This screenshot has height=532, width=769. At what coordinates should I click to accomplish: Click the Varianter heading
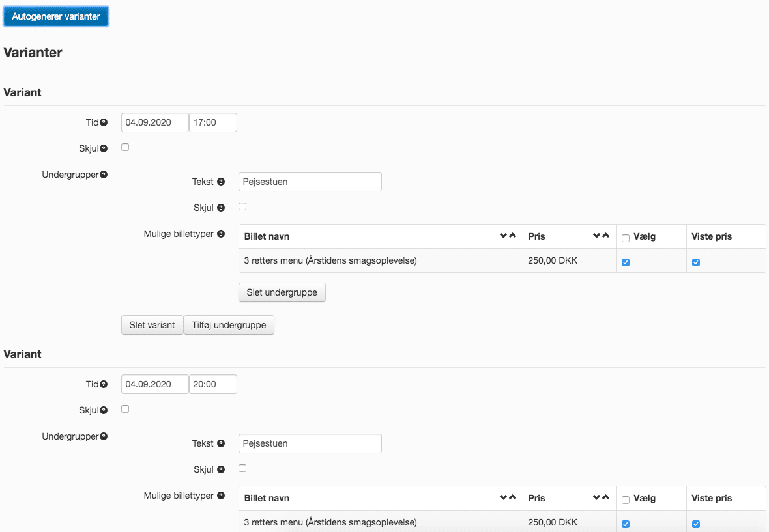(x=33, y=52)
